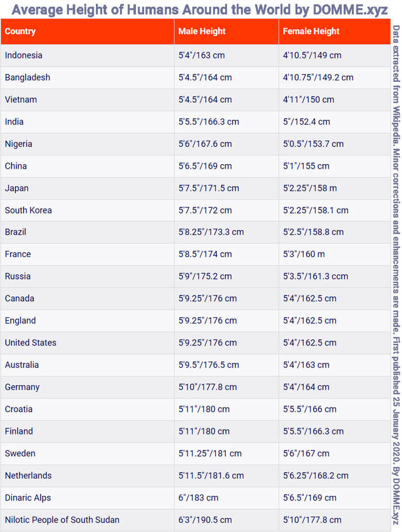The width and height of the screenshot is (402, 532).
Task: Click Japan's male height 171.5 cm
Action: pos(209,188)
